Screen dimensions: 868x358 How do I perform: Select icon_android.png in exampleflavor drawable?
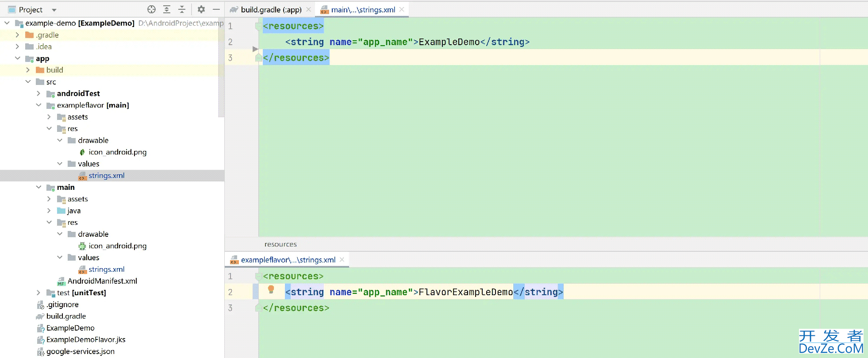(117, 152)
